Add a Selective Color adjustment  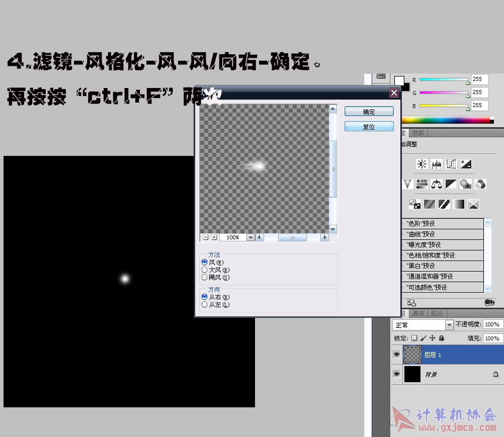point(473,204)
